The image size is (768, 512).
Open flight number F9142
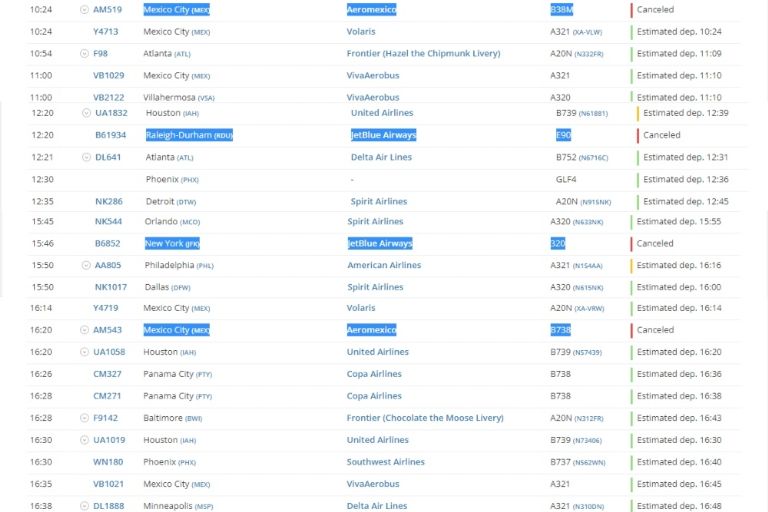[x=105, y=418]
